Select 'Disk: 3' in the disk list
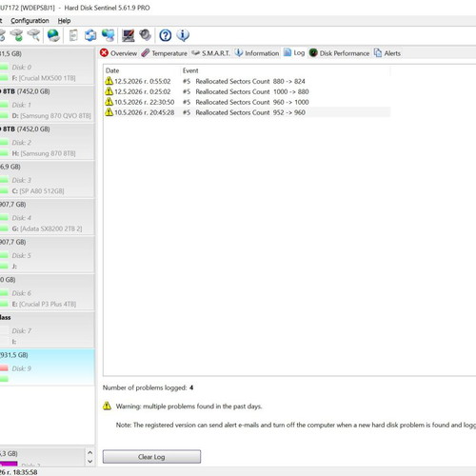 tap(22, 180)
